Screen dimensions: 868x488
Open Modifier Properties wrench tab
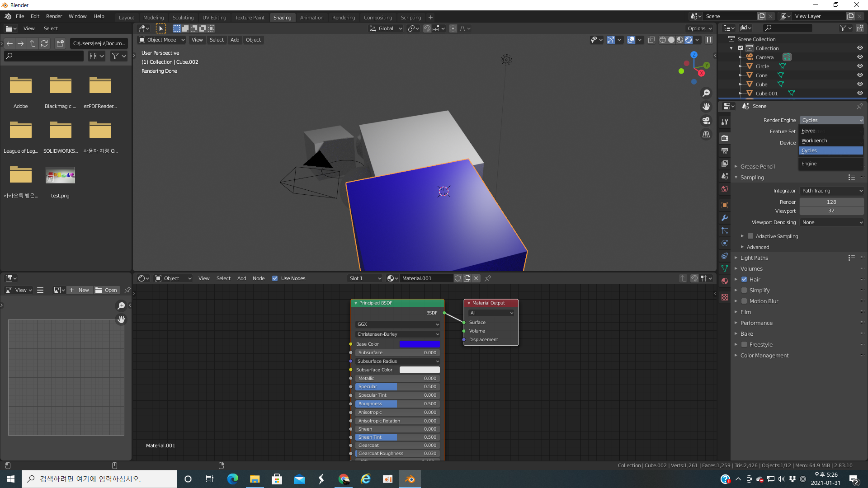725,218
